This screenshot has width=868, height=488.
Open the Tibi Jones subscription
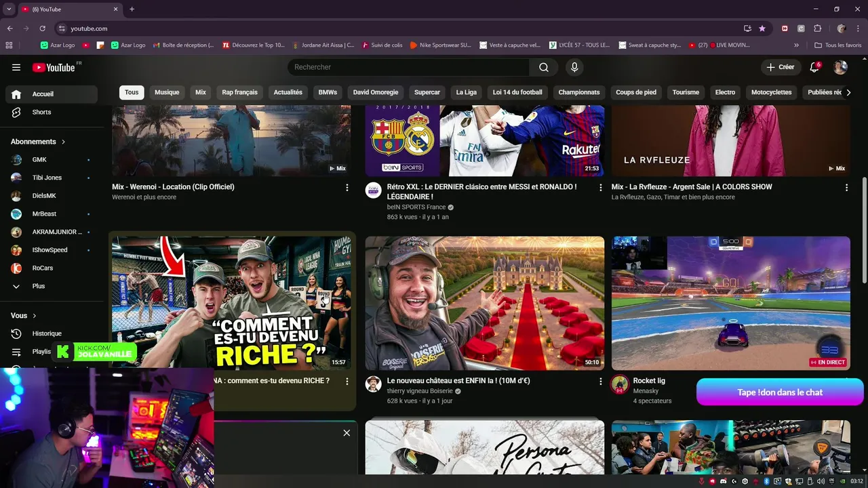(52, 178)
